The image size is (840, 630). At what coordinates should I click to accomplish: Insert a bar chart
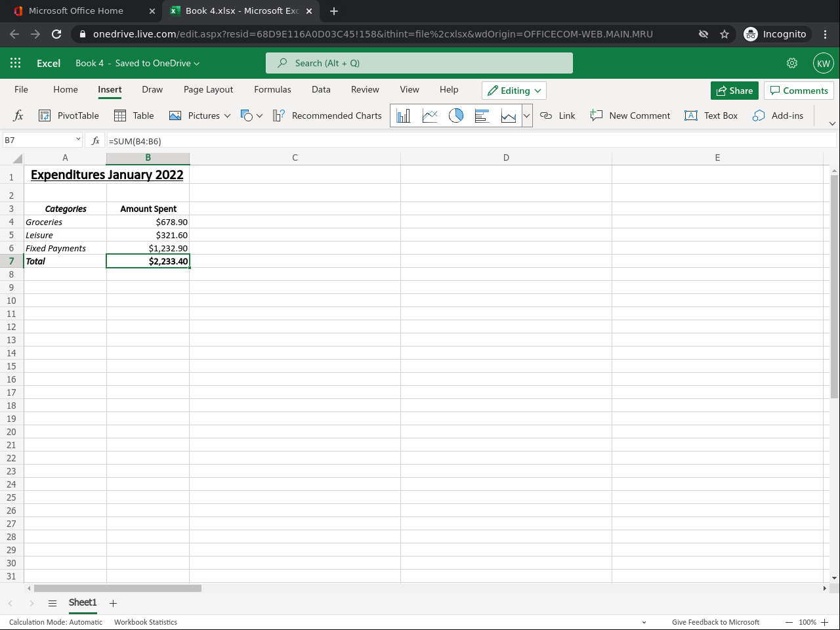[482, 115]
